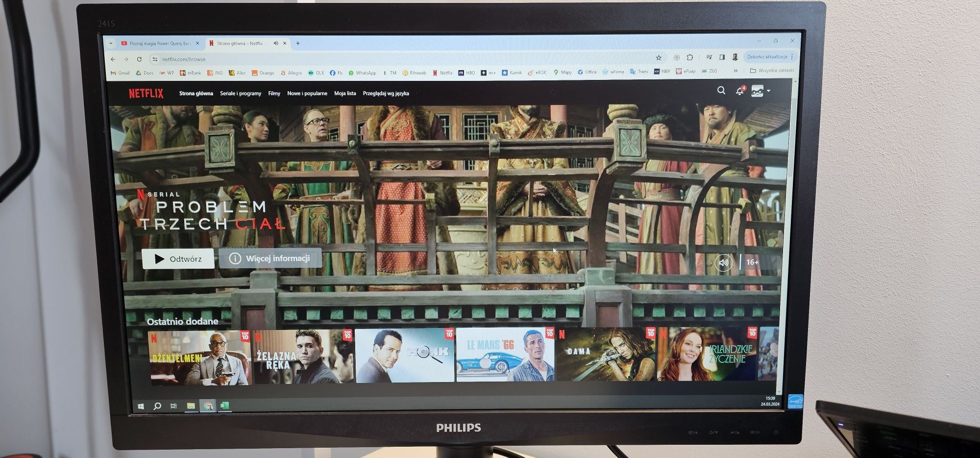Open the Filmy section
Viewport: 980px width, 458px height.
click(x=274, y=93)
